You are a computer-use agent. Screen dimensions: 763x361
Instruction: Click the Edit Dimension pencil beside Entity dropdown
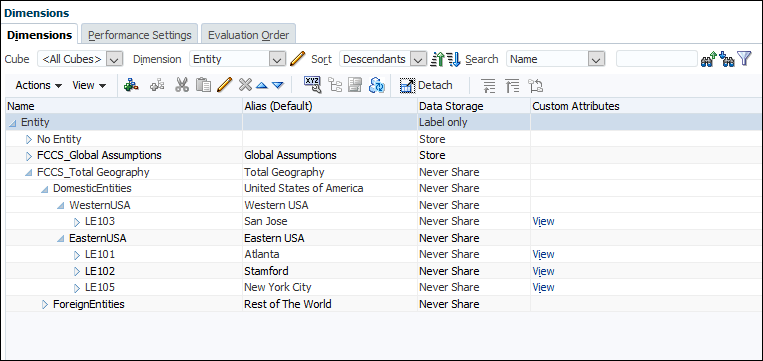click(297, 59)
